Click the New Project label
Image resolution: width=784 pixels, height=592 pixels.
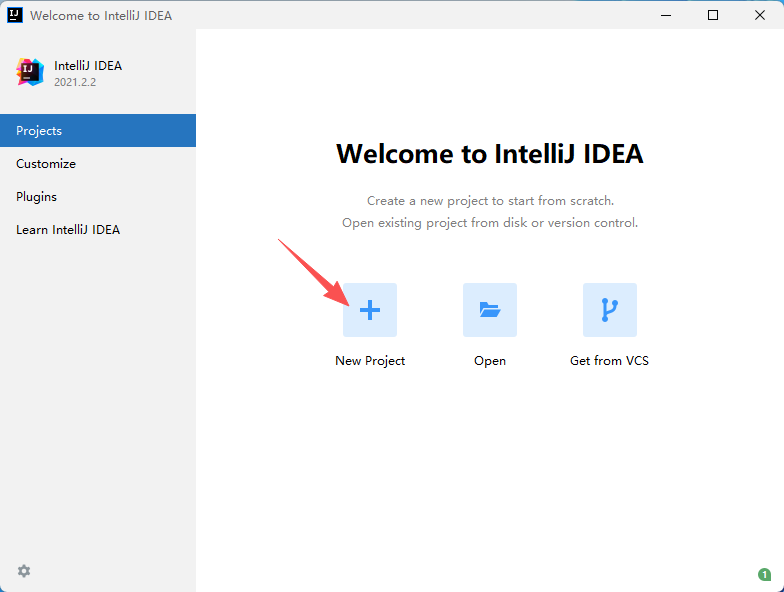pos(370,361)
